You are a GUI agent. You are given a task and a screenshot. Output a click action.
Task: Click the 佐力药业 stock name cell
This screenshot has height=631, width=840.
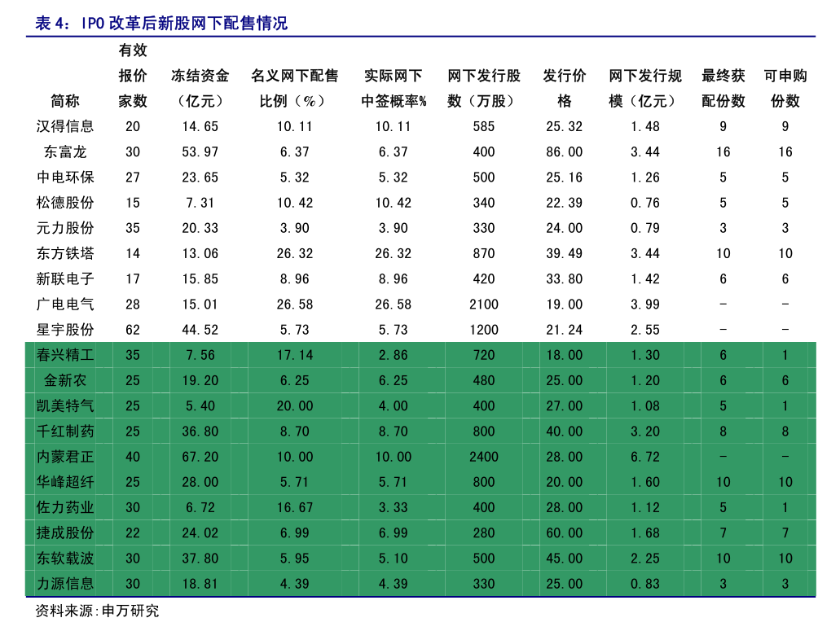65,507
